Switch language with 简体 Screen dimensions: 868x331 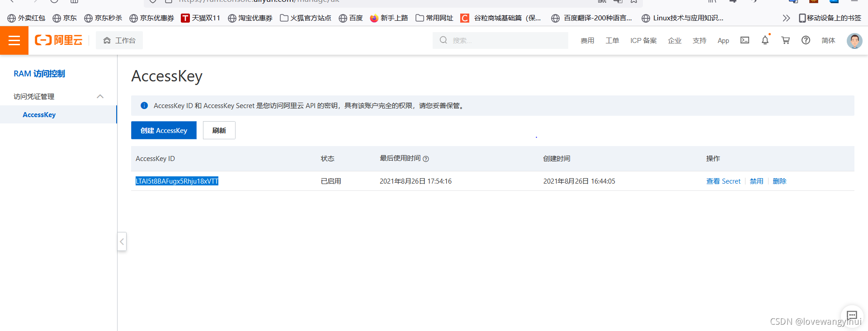click(x=828, y=41)
